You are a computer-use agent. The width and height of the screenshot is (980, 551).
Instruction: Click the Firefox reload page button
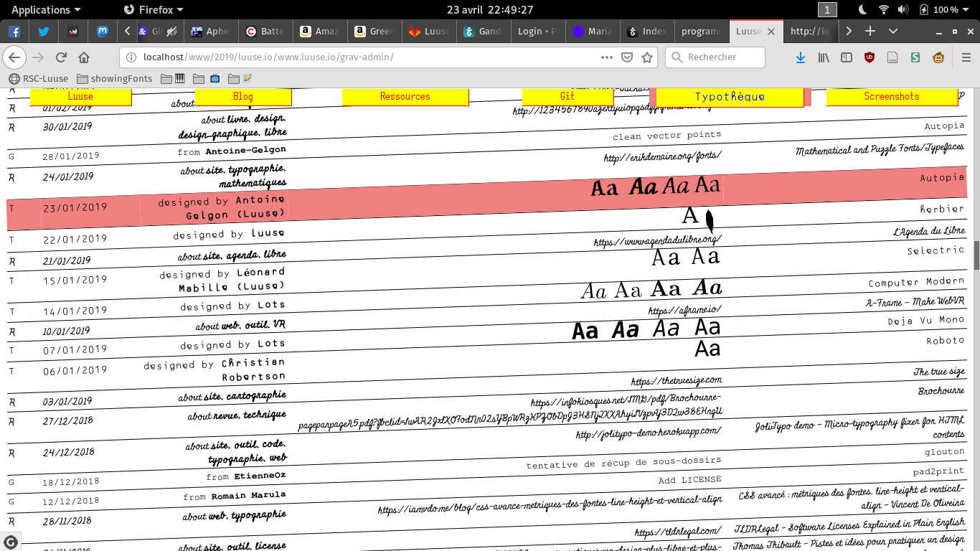click(x=62, y=57)
